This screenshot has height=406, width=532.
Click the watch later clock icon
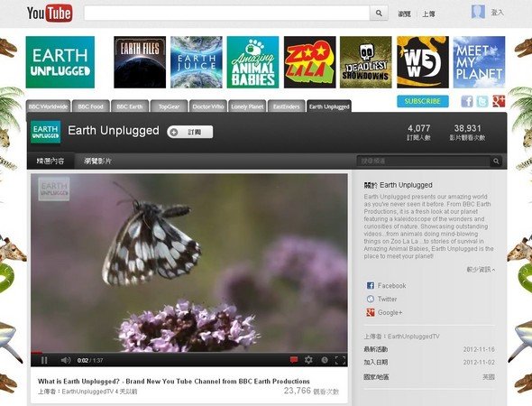325,360
